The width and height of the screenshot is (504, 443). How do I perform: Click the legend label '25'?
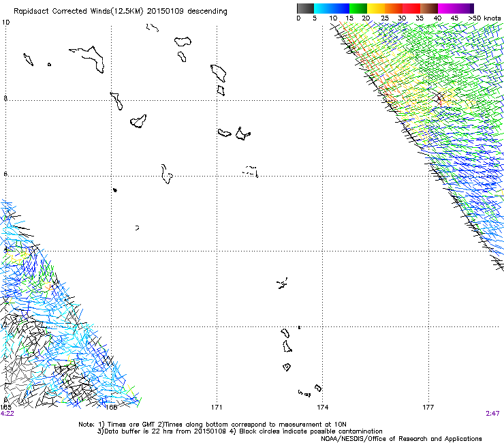click(x=385, y=18)
